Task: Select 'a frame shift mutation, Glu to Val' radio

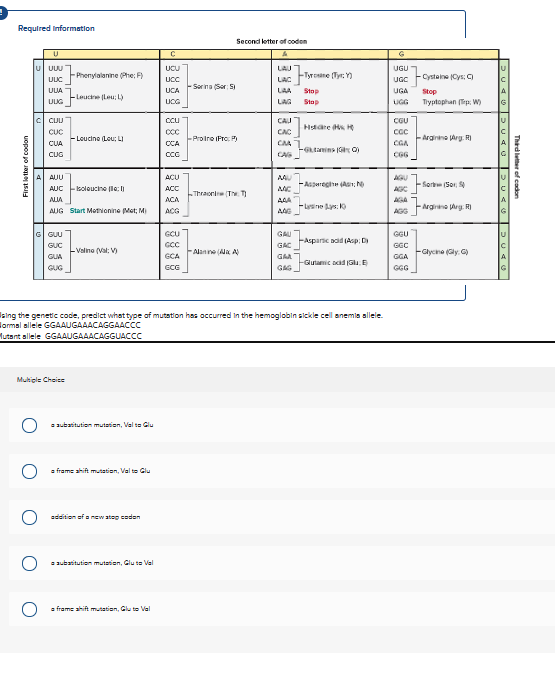Action: (29, 609)
